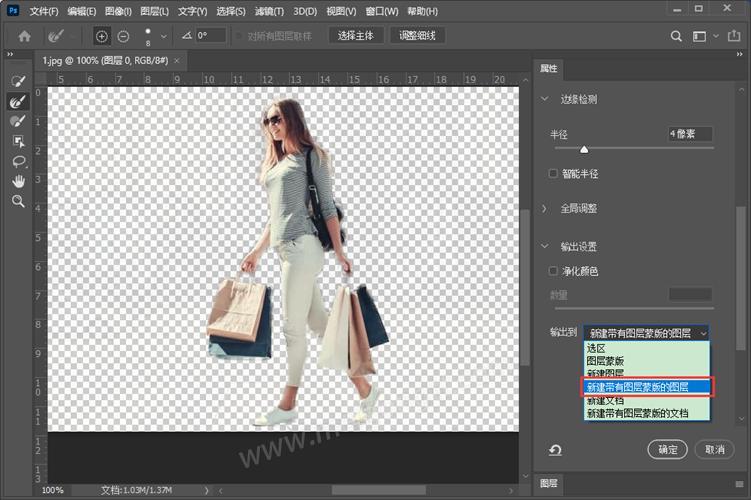Screen dimensions: 751x500
Task: Select the add-to-selection plus mode
Action: click(102, 36)
